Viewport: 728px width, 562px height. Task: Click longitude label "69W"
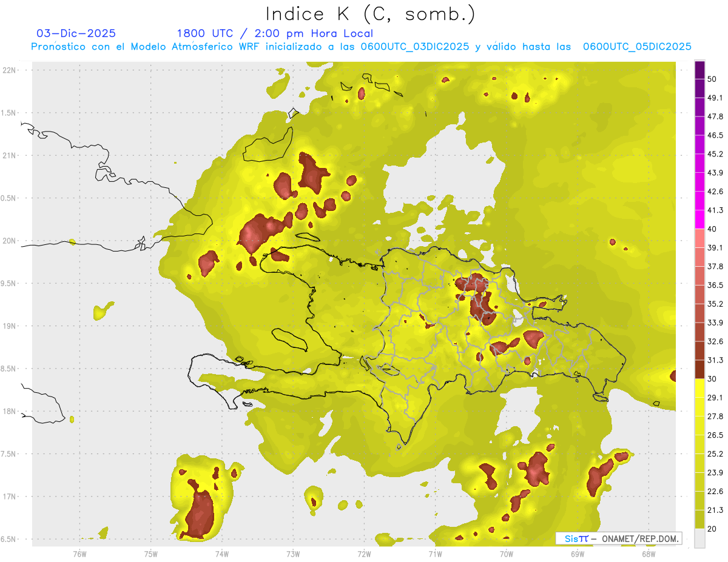tap(578, 554)
